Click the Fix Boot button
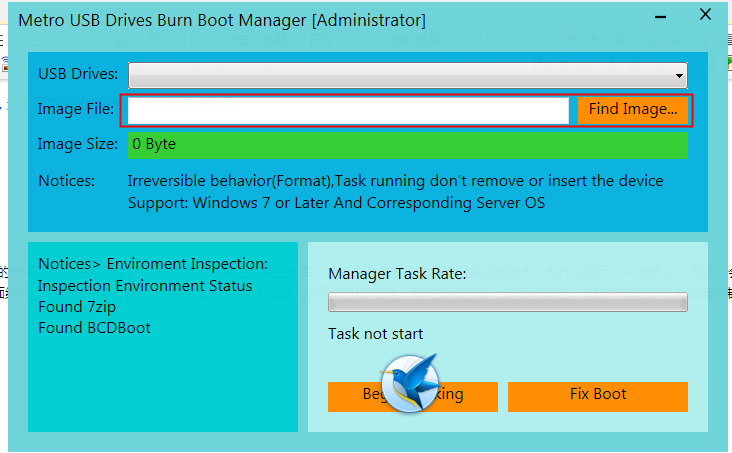Image resolution: width=732 pixels, height=453 pixels. point(598,396)
